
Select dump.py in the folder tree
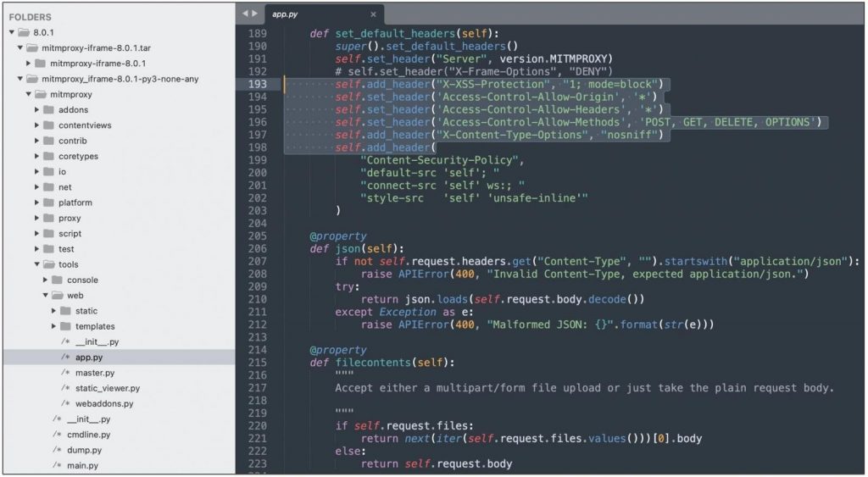click(x=84, y=450)
